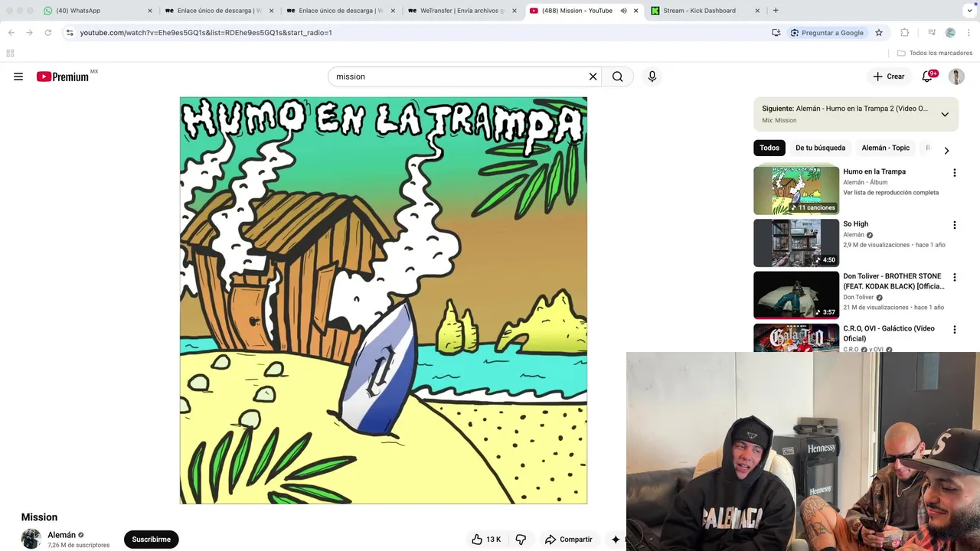Mute the Mission YouTube tab audio
The width and height of the screenshot is (980, 551).
(623, 11)
